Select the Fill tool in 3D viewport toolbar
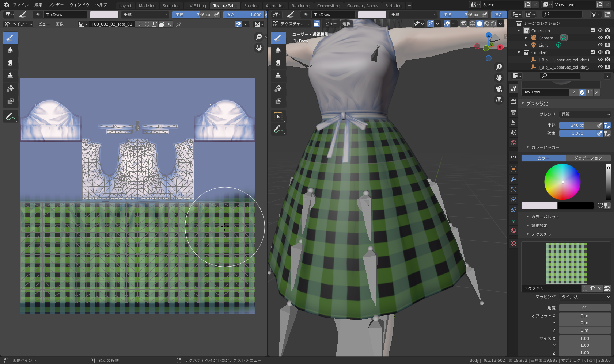 point(278,88)
